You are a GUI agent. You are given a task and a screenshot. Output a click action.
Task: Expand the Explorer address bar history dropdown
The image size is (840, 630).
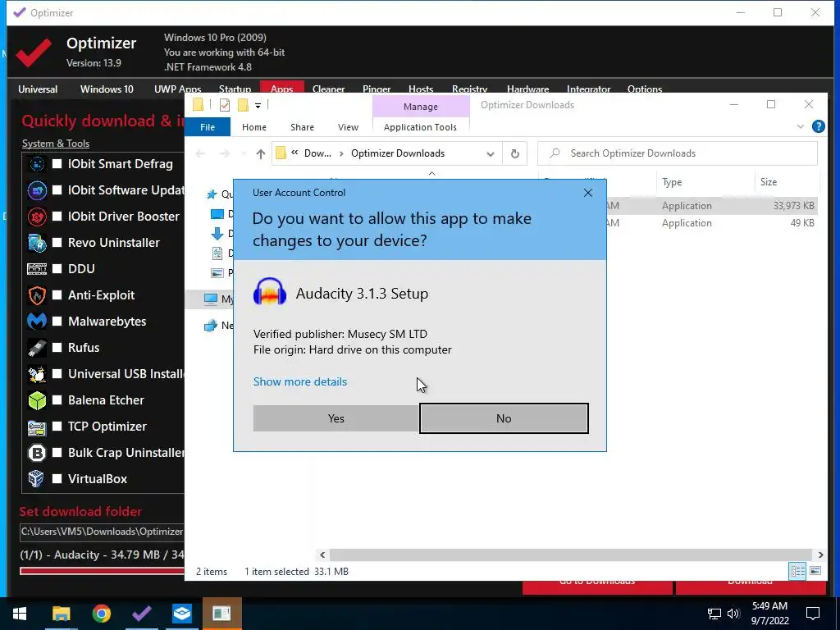tap(491, 153)
